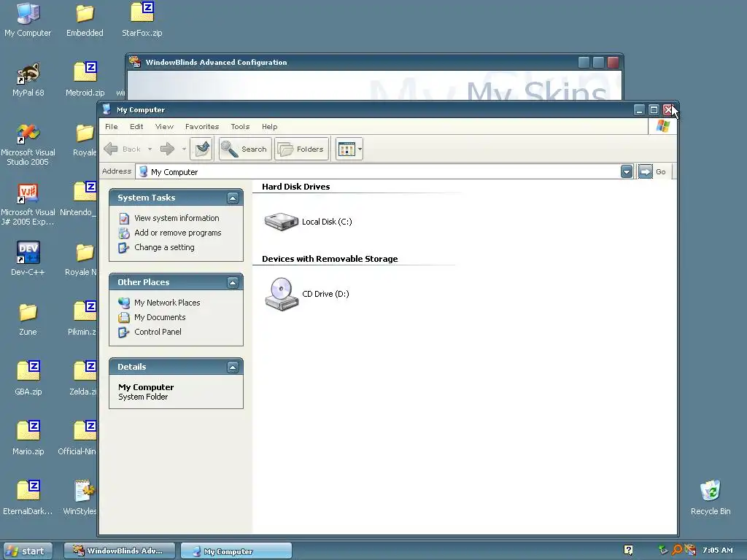Select Dev-C++ desktop shortcut

(x=28, y=259)
